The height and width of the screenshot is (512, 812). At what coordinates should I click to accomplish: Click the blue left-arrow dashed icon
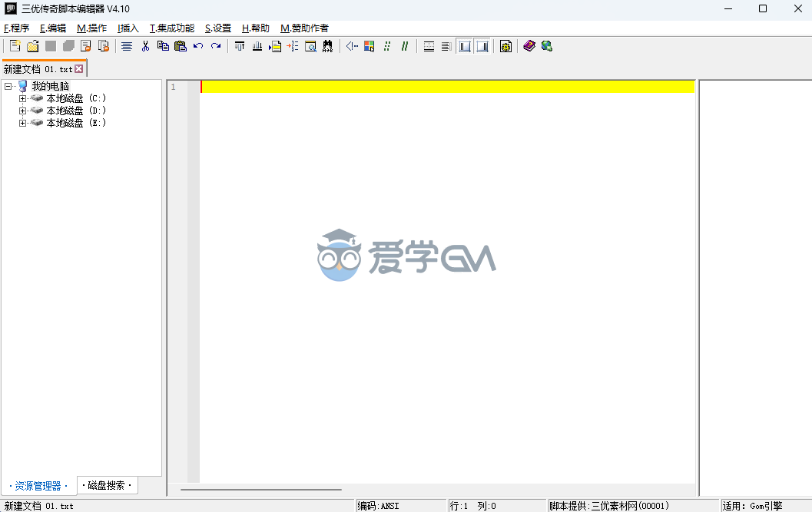pyautogui.click(x=352, y=46)
